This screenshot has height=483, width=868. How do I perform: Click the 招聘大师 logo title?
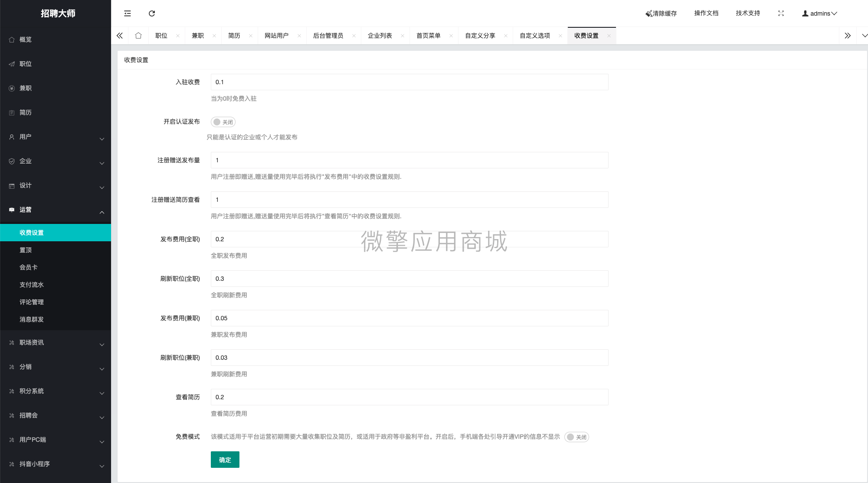58,13
